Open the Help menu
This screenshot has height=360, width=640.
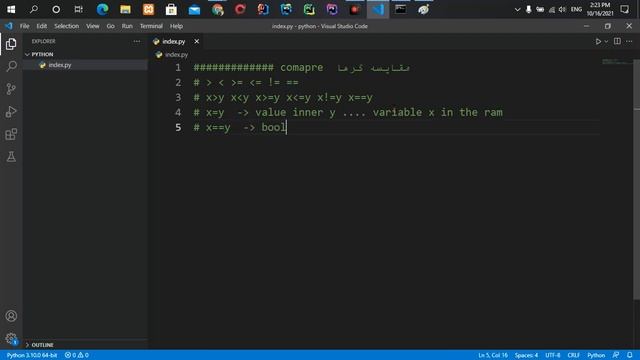click(176, 26)
